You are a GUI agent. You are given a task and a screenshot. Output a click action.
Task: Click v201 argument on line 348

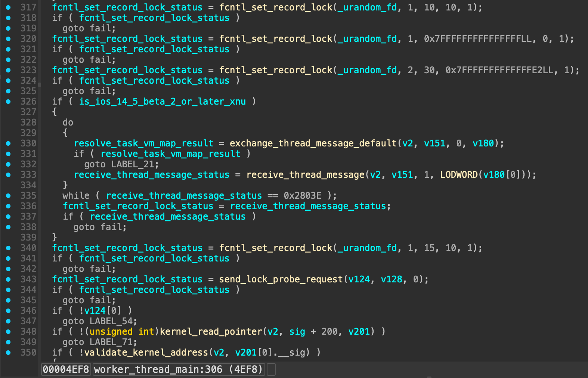pos(359,332)
